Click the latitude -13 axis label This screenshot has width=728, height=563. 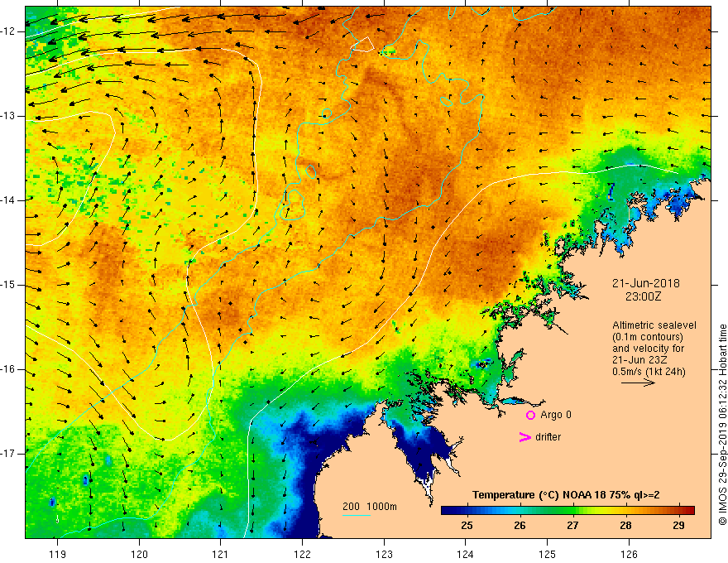point(9,116)
